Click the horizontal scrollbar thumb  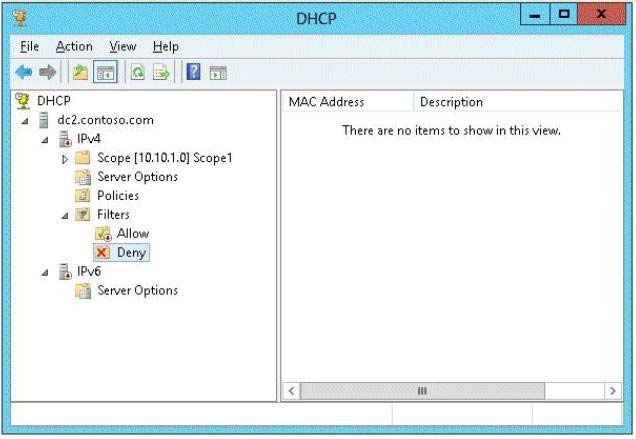pos(422,391)
